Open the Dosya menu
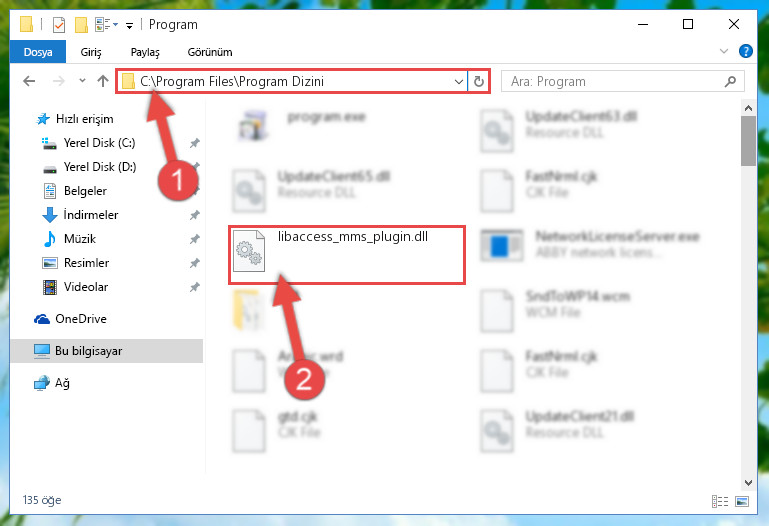 [x=38, y=52]
